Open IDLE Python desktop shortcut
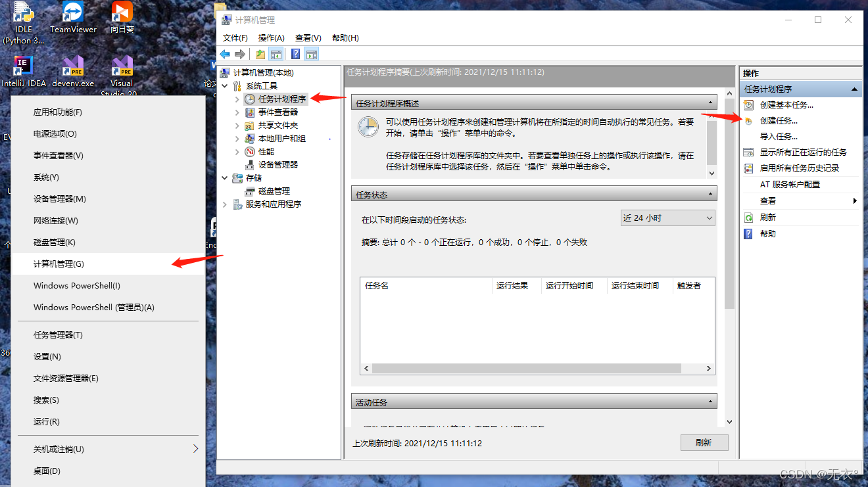The width and height of the screenshot is (868, 487). pos(24,23)
